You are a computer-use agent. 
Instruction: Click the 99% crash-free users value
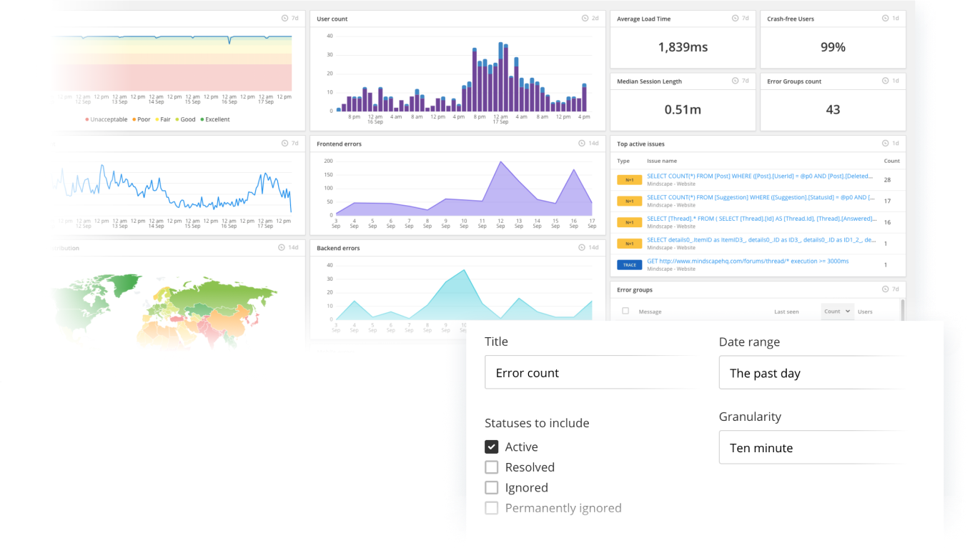(x=833, y=47)
